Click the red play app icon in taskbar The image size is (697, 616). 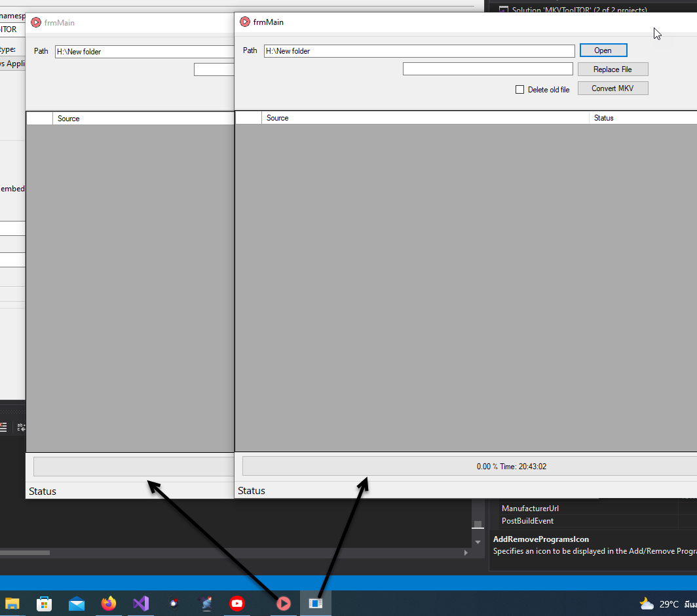point(284,604)
